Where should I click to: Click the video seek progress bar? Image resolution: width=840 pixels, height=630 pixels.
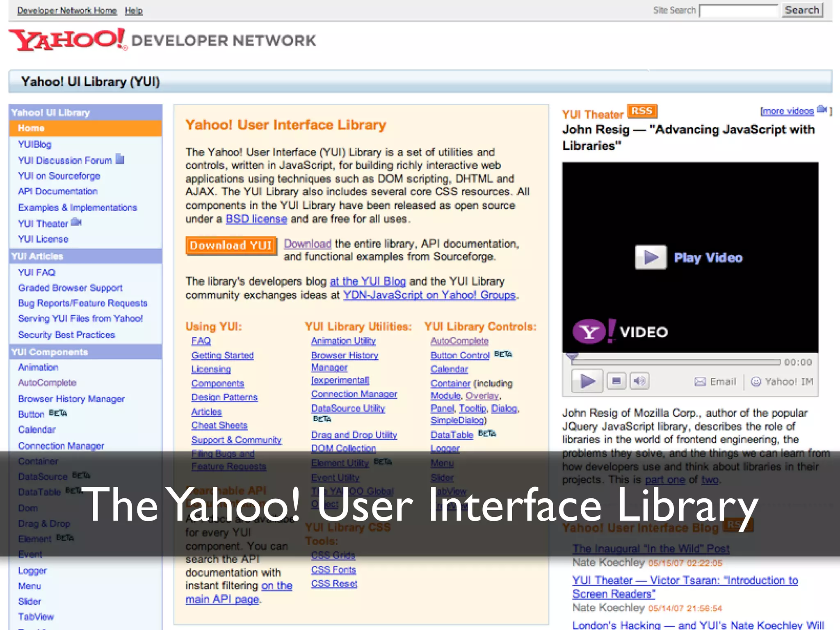676,362
